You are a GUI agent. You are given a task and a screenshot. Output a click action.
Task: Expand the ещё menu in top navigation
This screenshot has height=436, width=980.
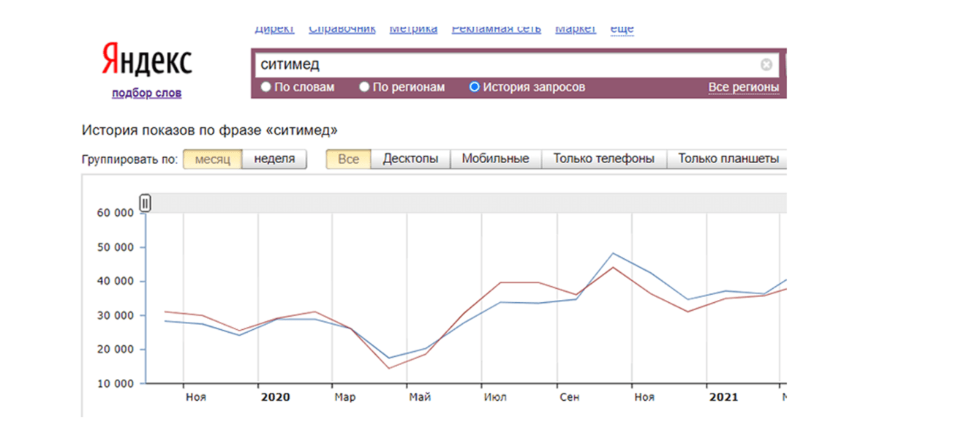click(622, 29)
